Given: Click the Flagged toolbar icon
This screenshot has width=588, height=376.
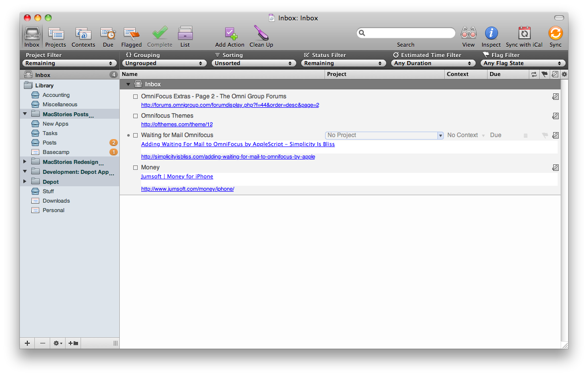Looking at the screenshot, I should 131,33.
